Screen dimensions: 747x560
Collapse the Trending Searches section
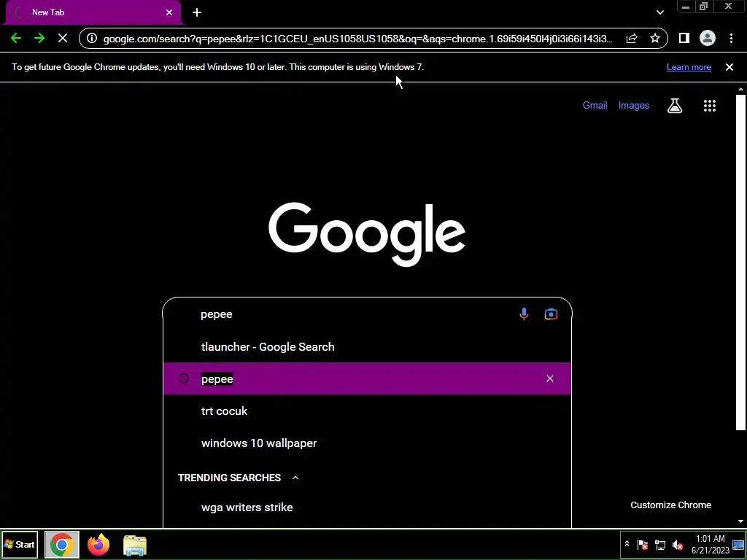pos(295,478)
